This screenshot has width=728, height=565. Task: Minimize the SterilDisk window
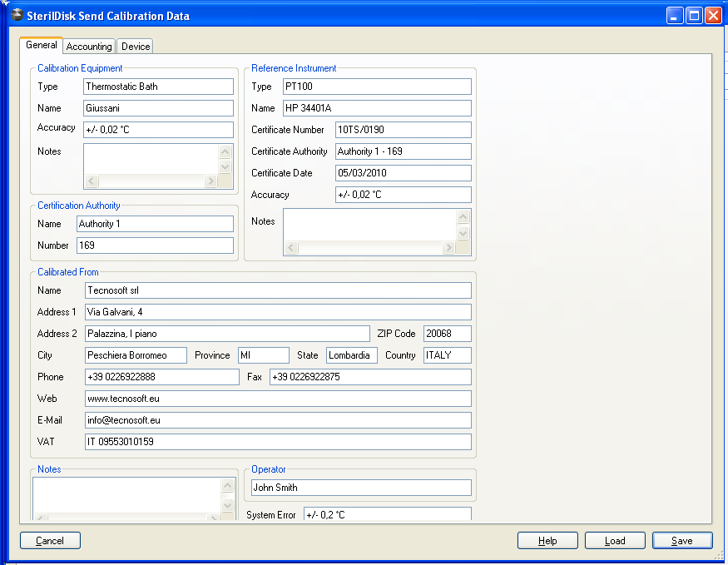675,15
